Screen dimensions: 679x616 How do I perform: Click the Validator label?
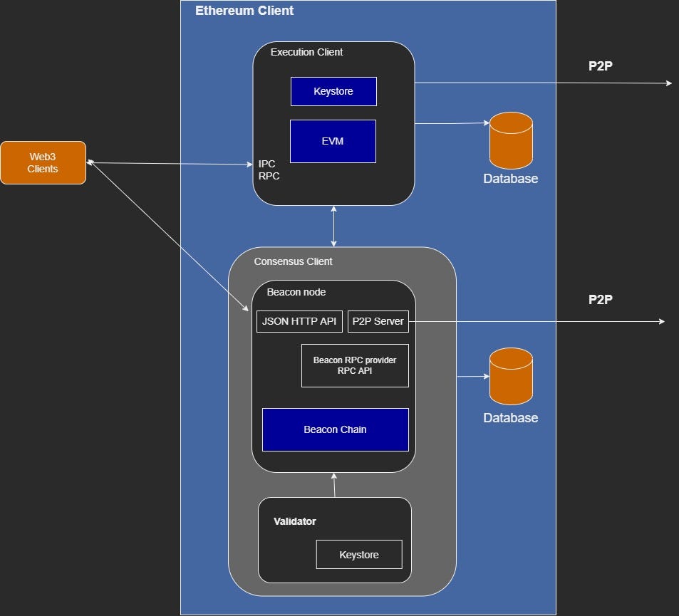tap(295, 521)
